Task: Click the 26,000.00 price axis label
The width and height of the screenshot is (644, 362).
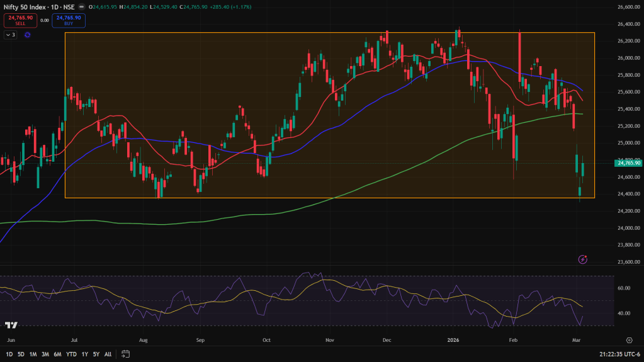Action: pyautogui.click(x=629, y=58)
